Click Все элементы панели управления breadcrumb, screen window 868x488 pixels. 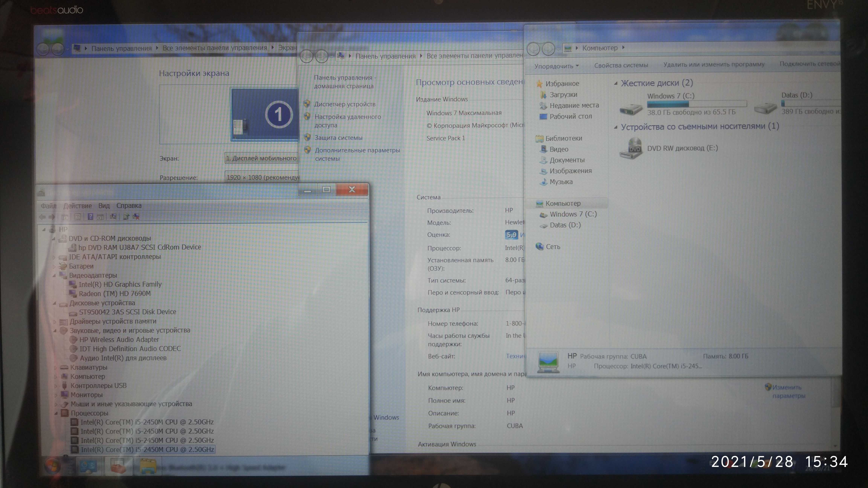click(x=215, y=48)
